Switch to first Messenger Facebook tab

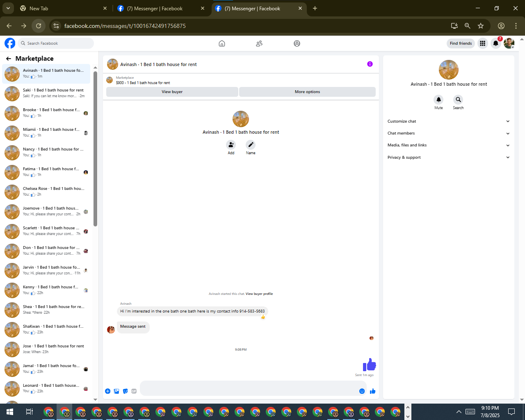[162, 8]
